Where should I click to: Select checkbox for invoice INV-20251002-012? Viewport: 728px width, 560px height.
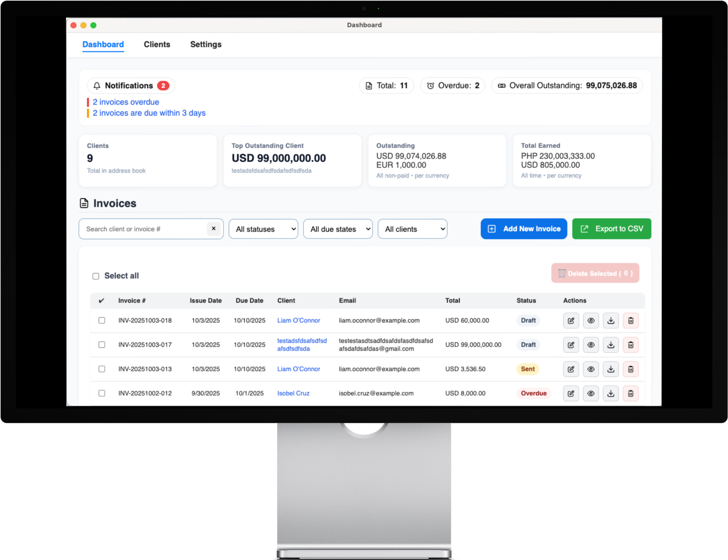(102, 393)
